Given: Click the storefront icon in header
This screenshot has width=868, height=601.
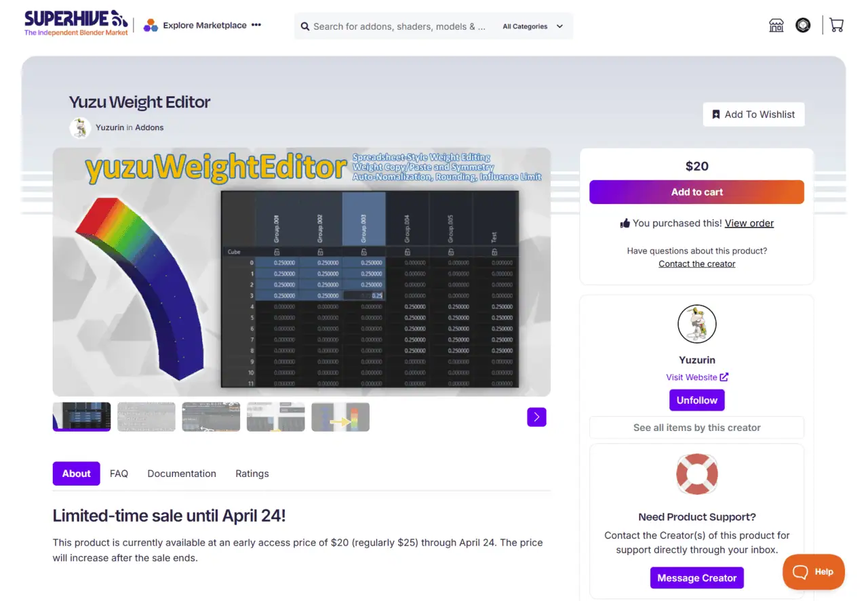Looking at the screenshot, I should [776, 26].
